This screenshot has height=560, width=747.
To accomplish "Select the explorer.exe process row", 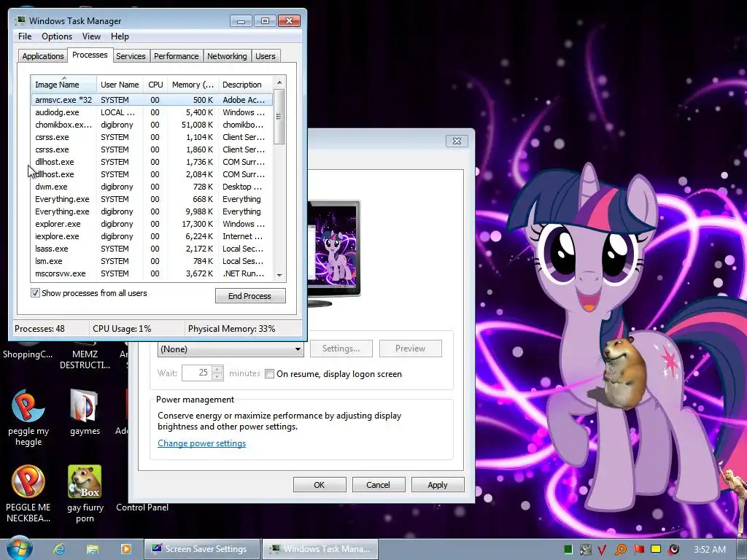I will pos(152,224).
